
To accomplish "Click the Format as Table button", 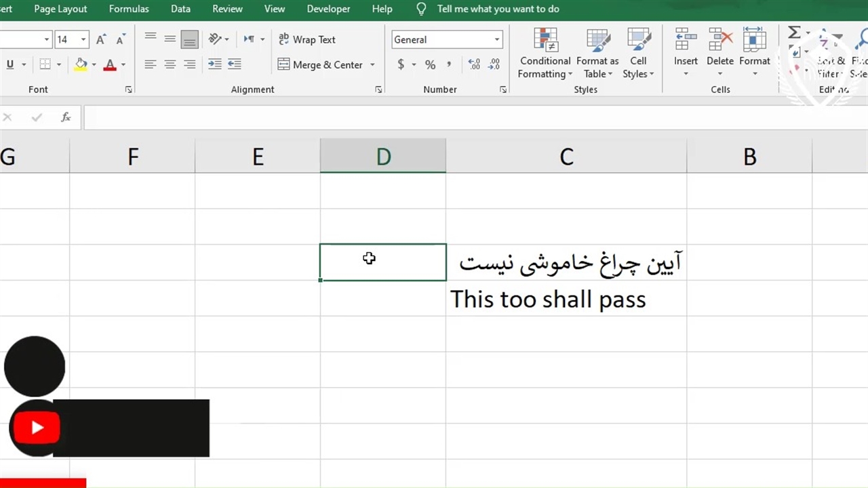I will point(597,54).
